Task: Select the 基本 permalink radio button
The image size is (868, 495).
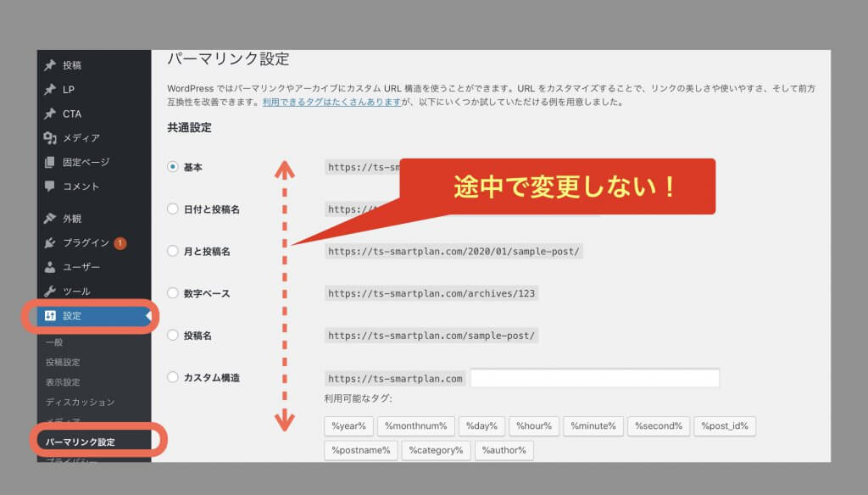Action: (173, 167)
